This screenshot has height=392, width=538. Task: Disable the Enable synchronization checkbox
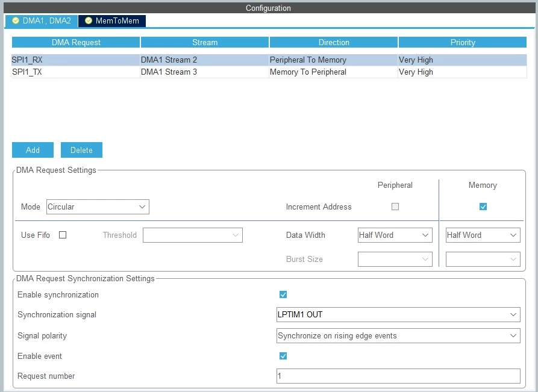(283, 294)
